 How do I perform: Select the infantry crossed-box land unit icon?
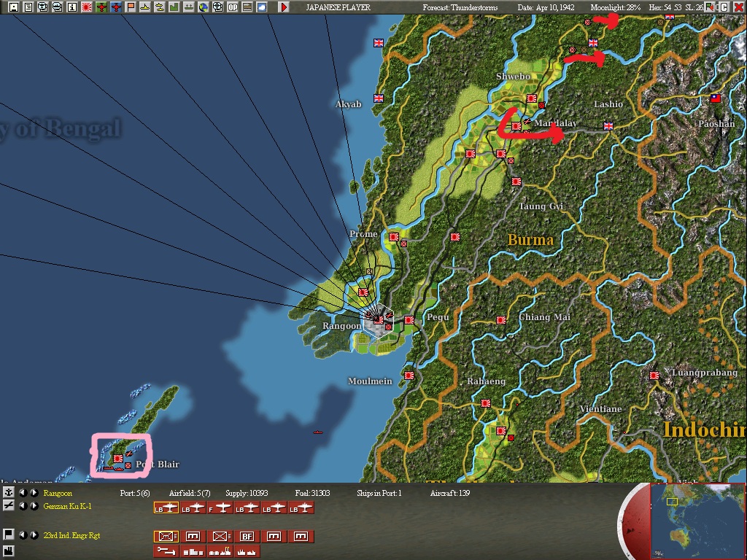220,537
